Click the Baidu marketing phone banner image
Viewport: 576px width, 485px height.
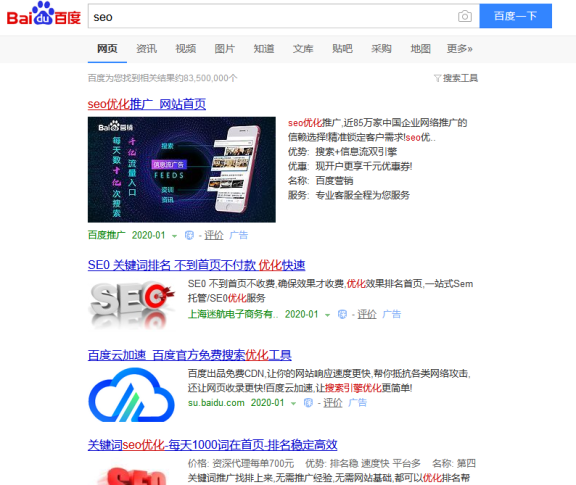[x=181, y=169]
